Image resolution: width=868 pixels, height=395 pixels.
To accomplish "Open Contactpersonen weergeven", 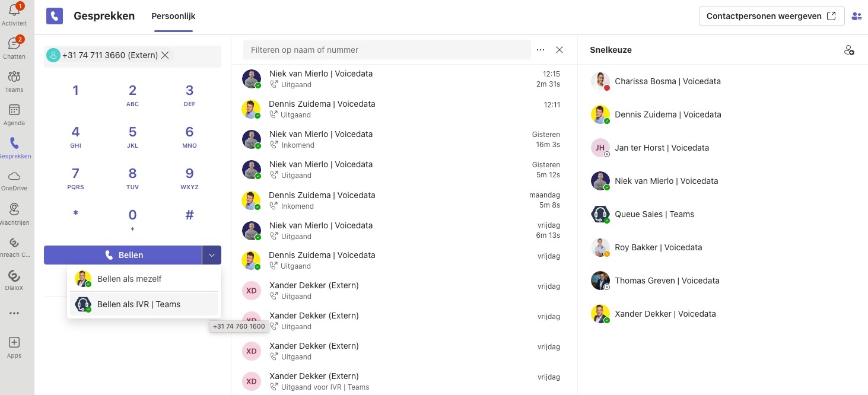I will click(771, 16).
